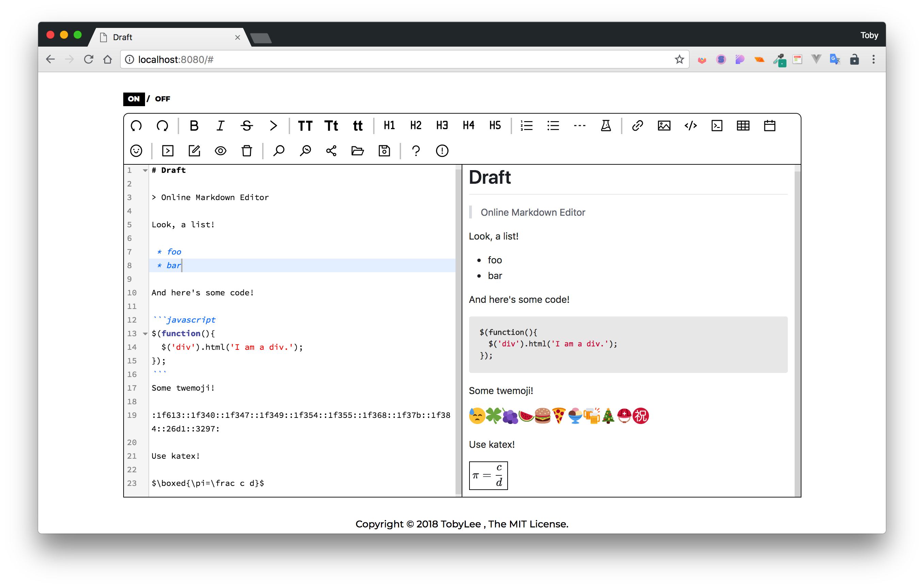Image resolution: width=924 pixels, height=588 pixels.
Task: Insert a table from the toolbar
Action: click(743, 126)
